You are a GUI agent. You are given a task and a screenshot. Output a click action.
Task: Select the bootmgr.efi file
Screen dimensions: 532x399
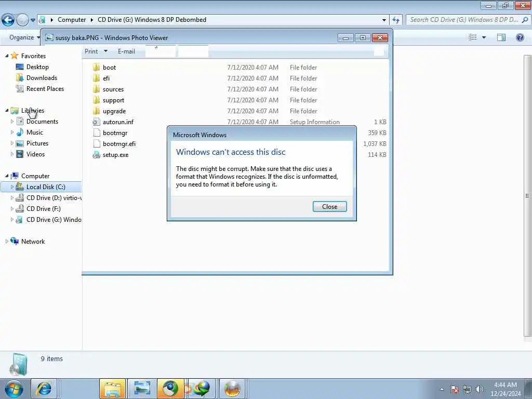click(x=119, y=143)
